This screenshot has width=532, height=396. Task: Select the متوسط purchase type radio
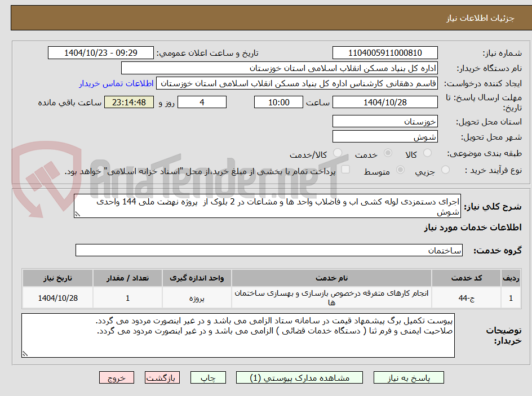pos(400,170)
